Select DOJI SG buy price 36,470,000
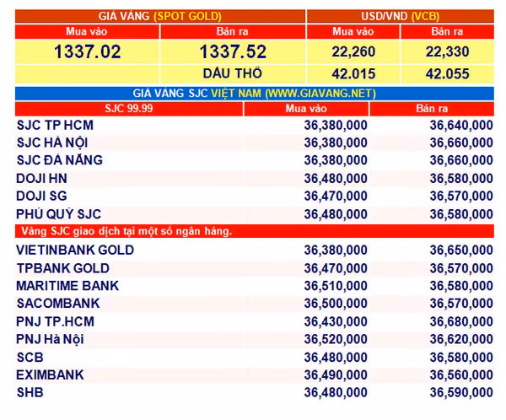This screenshot has width=506, height=420. tap(336, 196)
